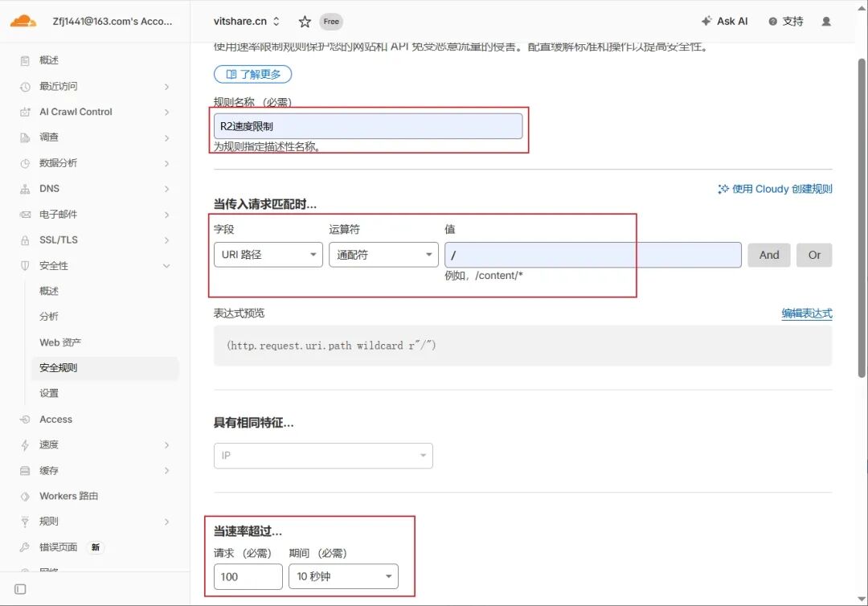
Task: Focus the 规则名称 input with R2速度限制
Action: pos(368,126)
